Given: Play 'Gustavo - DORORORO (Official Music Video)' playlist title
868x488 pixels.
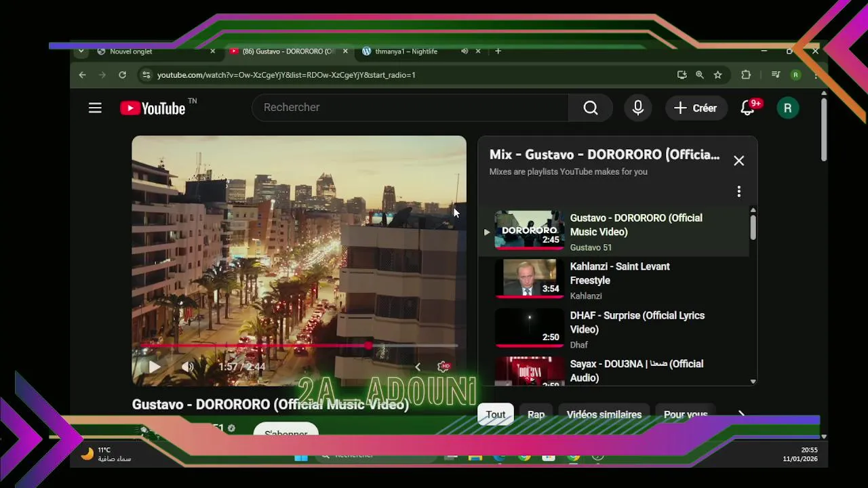Looking at the screenshot, I should [x=636, y=225].
